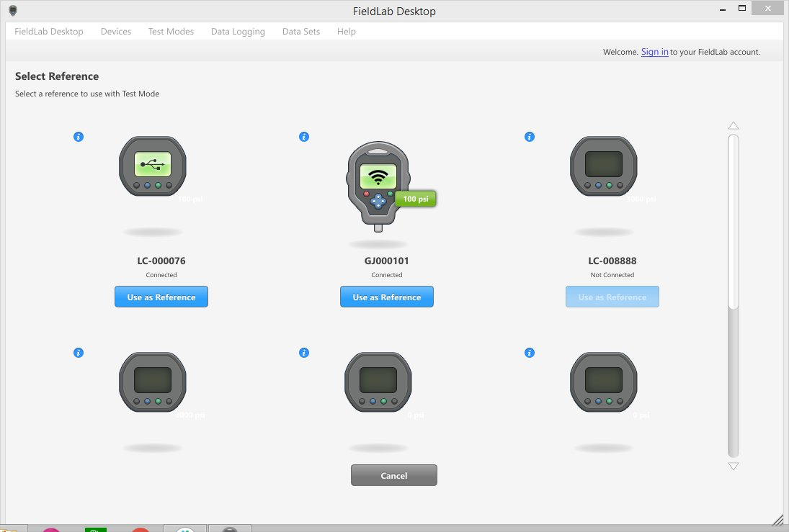Open info for device GJ000101
789x532 pixels.
304,137
